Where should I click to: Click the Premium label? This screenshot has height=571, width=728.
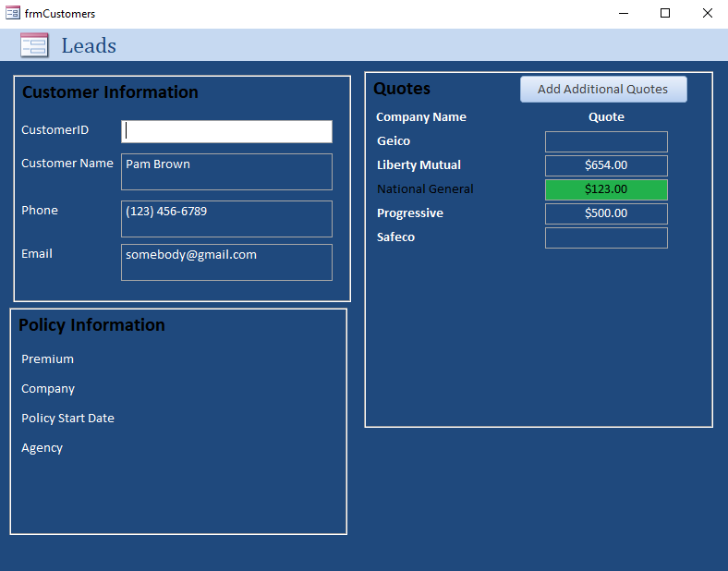47,359
